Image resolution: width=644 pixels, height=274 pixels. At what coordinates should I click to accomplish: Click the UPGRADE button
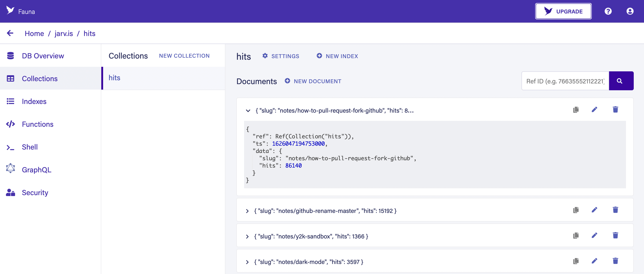tap(563, 11)
